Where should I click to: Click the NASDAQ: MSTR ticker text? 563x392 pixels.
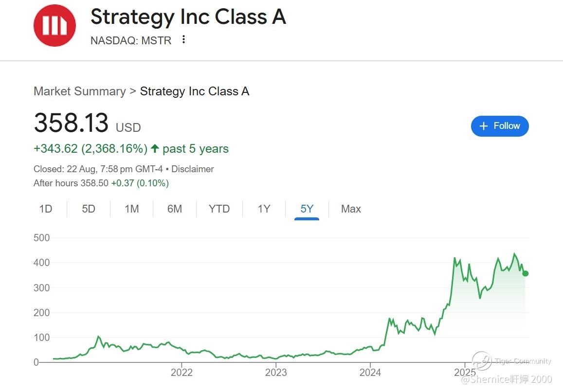(131, 40)
